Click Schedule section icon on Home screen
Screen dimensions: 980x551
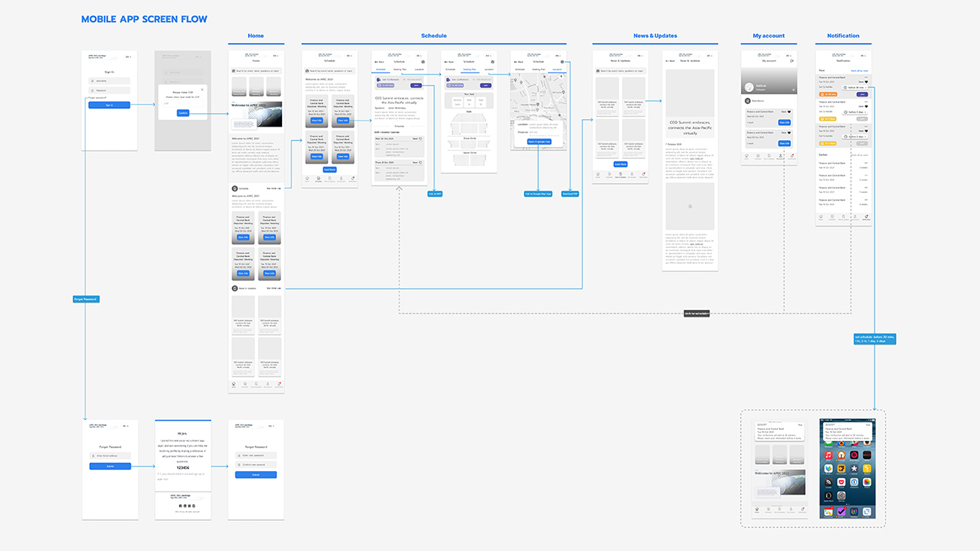click(234, 188)
